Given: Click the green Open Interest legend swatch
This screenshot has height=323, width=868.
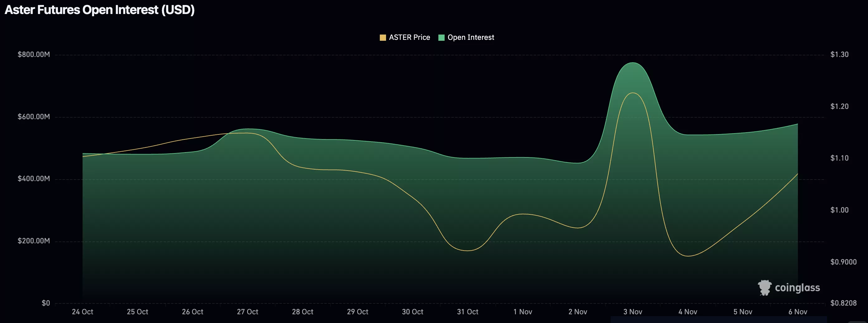Looking at the screenshot, I should point(441,37).
